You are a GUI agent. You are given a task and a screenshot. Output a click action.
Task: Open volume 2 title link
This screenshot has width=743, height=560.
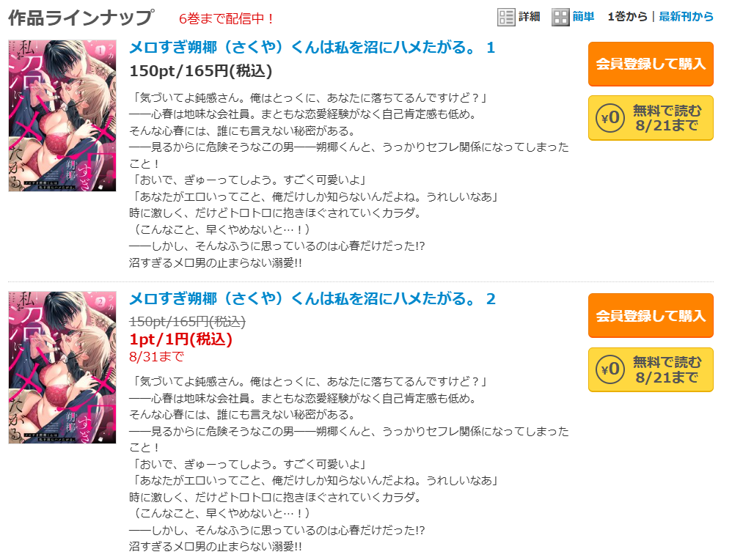tap(312, 299)
